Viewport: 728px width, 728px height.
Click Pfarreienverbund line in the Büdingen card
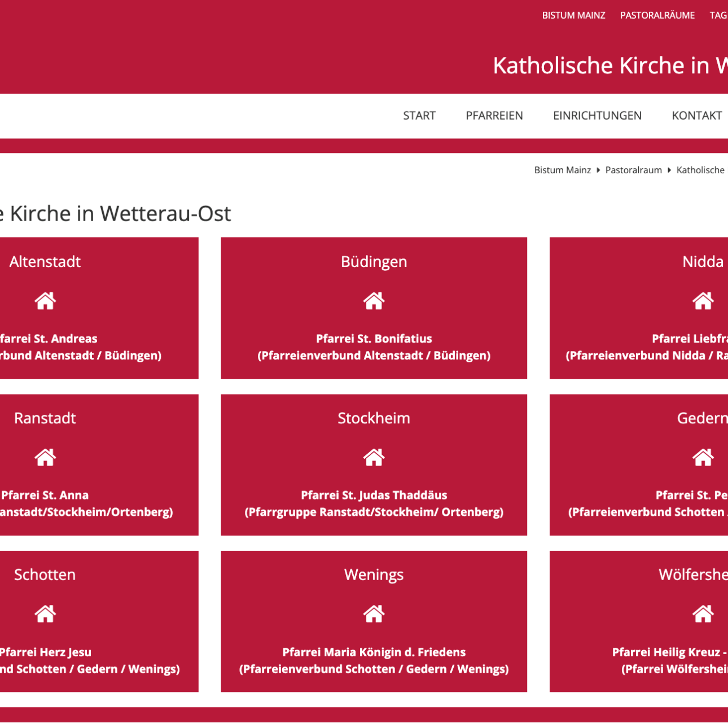pyautogui.click(x=374, y=356)
